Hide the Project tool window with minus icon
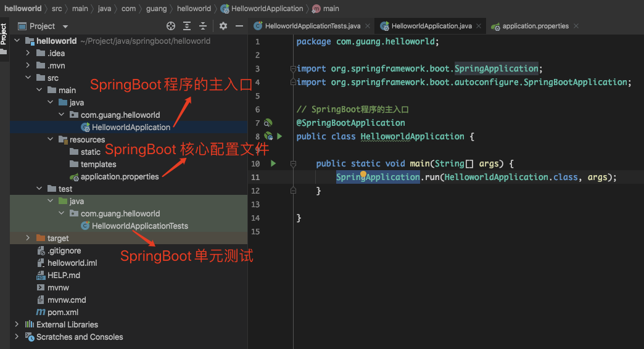Viewport: 644px width, 349px height. click(x=239, y=27)
